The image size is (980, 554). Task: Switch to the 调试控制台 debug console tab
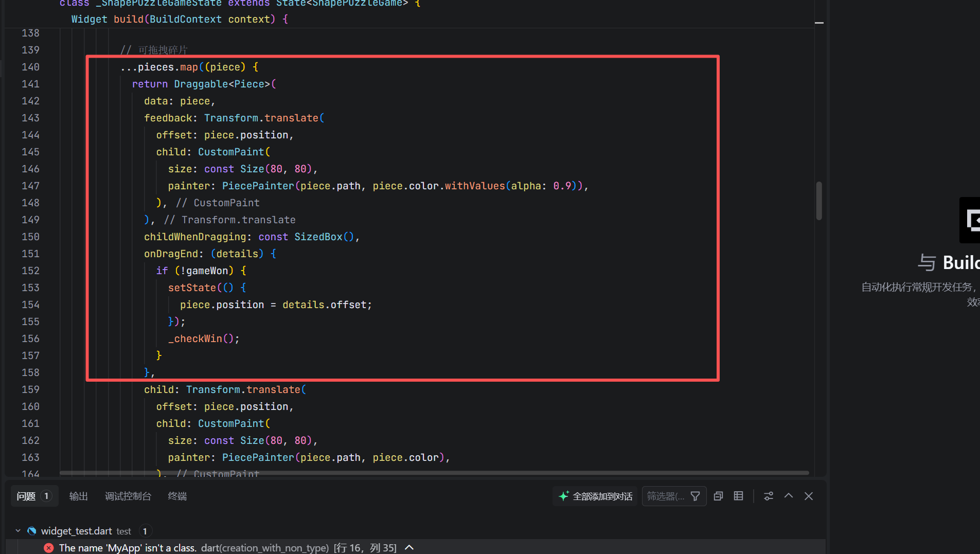tap(128, 496)
